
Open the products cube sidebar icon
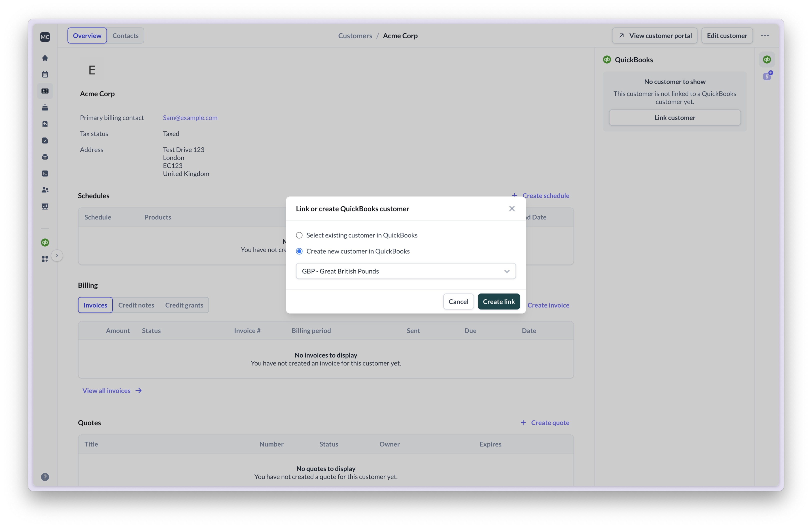tap(45, 157)
